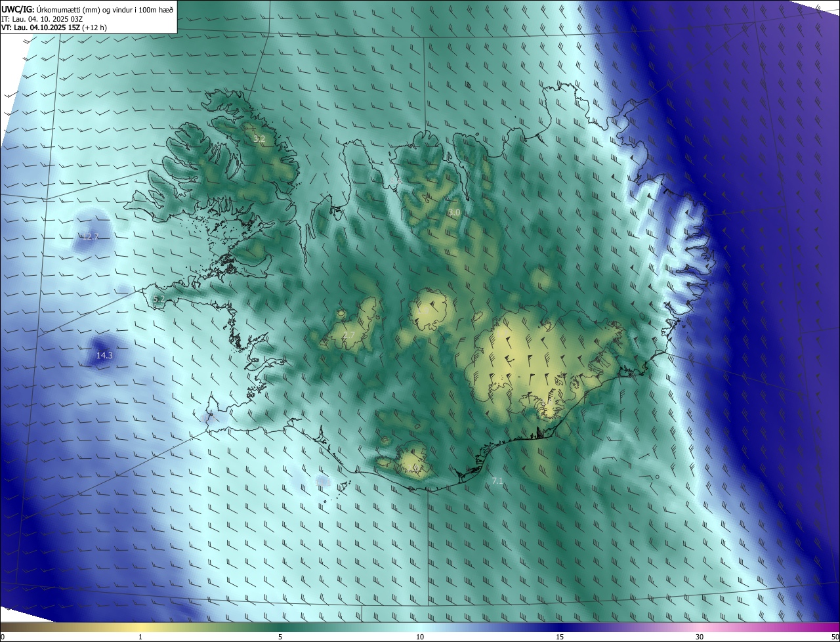Click the '0' label on the color scale

pyautogui.click(x=3, y=637)
